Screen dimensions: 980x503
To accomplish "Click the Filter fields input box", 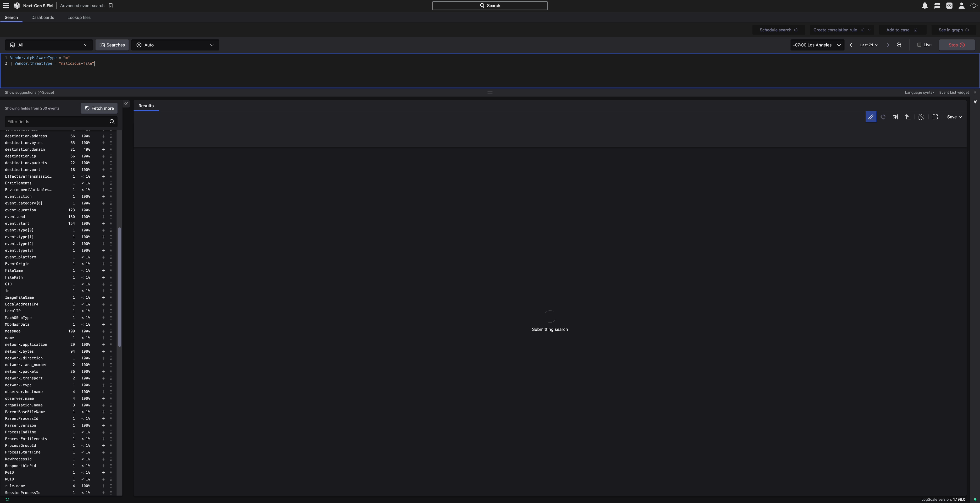I will [x=56, y=121].
